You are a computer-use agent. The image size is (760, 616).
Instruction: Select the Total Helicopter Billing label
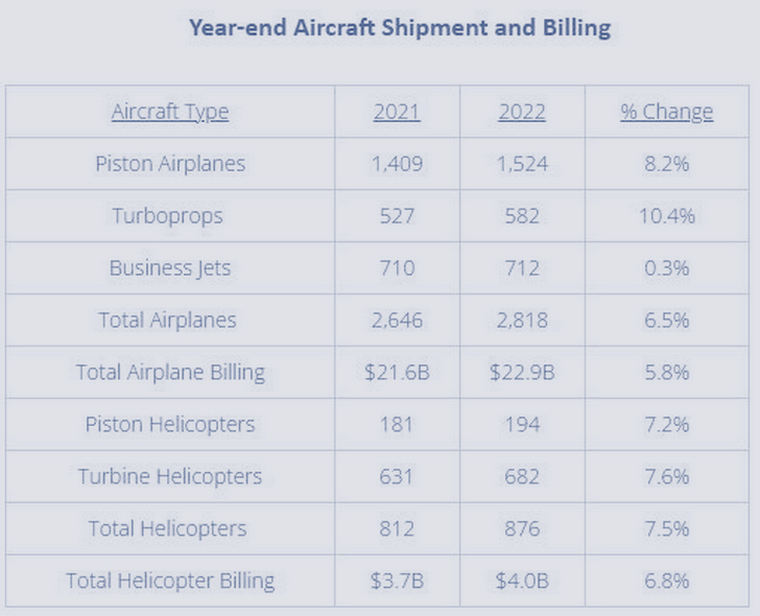(x=170, y=580)
